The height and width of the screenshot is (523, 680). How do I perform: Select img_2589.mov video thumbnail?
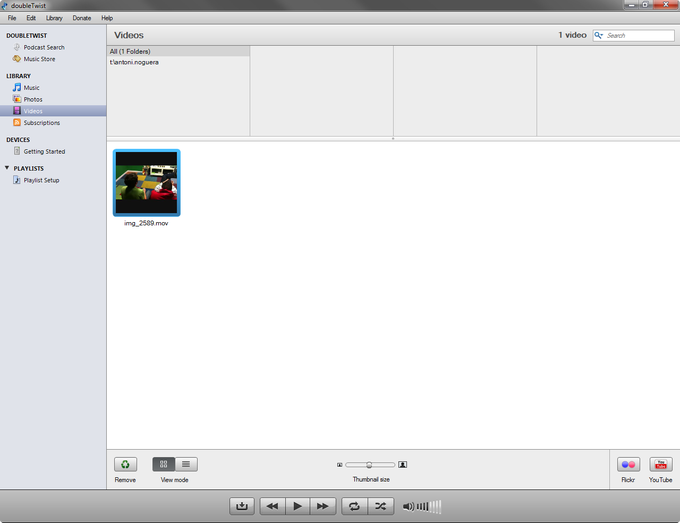[x=147, y=183]
